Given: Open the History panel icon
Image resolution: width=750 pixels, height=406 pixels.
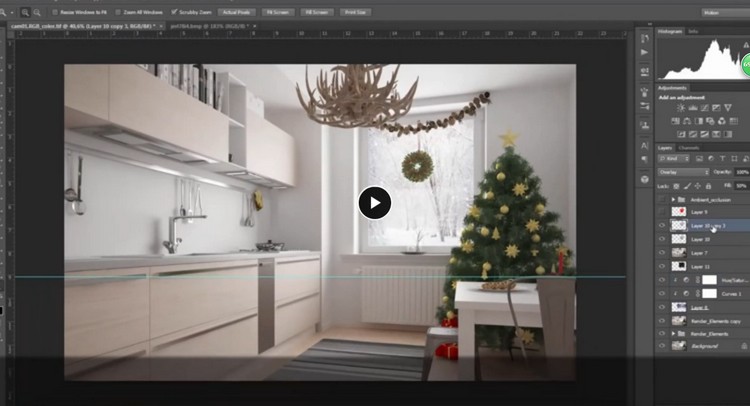Looking at the screenshot, I should [644, 39].
